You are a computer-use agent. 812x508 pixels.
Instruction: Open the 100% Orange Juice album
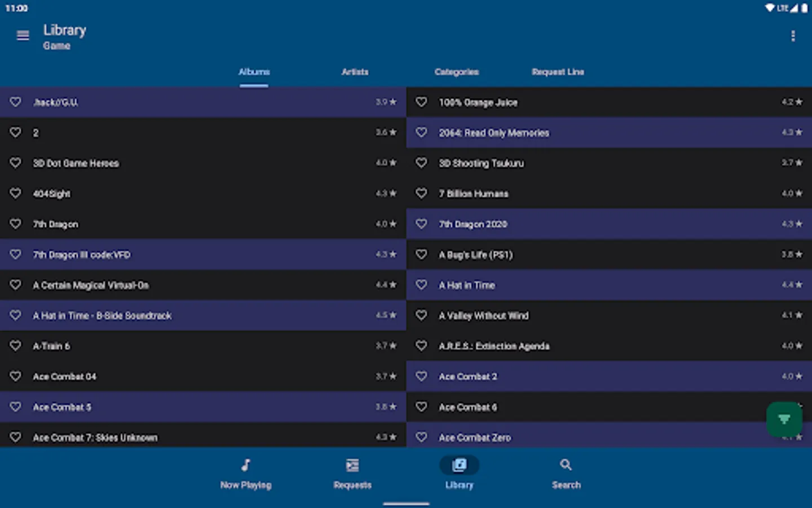[478, 103]
